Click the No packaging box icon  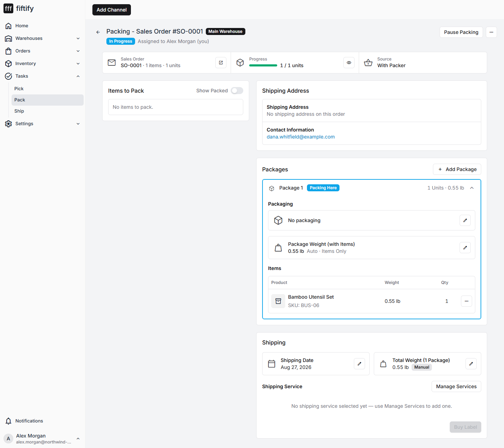278,220
